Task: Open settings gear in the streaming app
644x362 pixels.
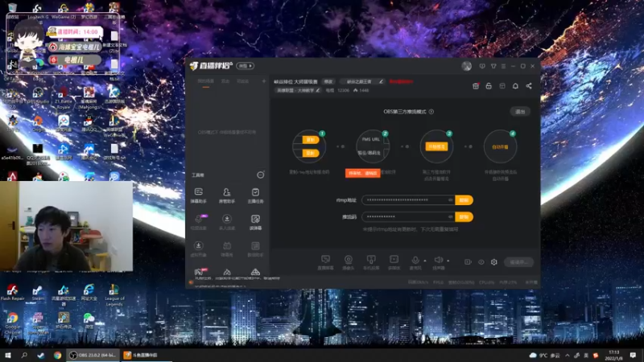Action: 494,262
